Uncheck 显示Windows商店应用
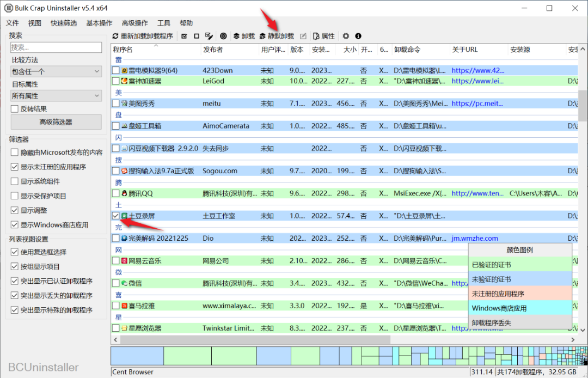The image size is (588, 378). point(15,225)
